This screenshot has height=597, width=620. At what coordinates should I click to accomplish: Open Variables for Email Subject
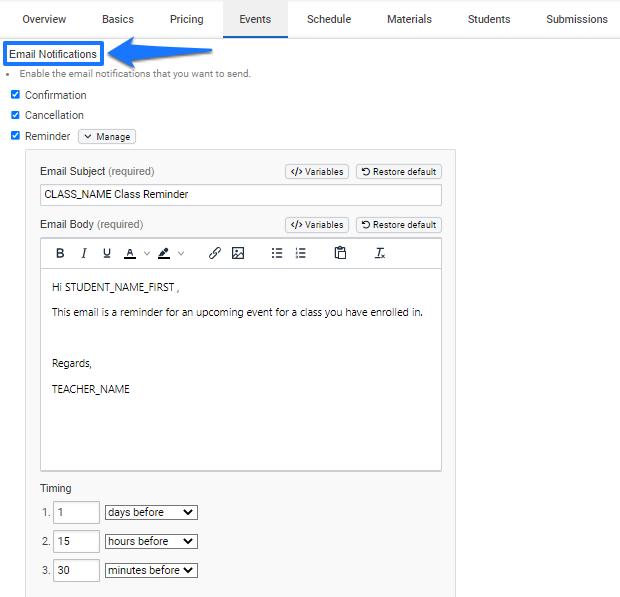[x=317, y=172]
